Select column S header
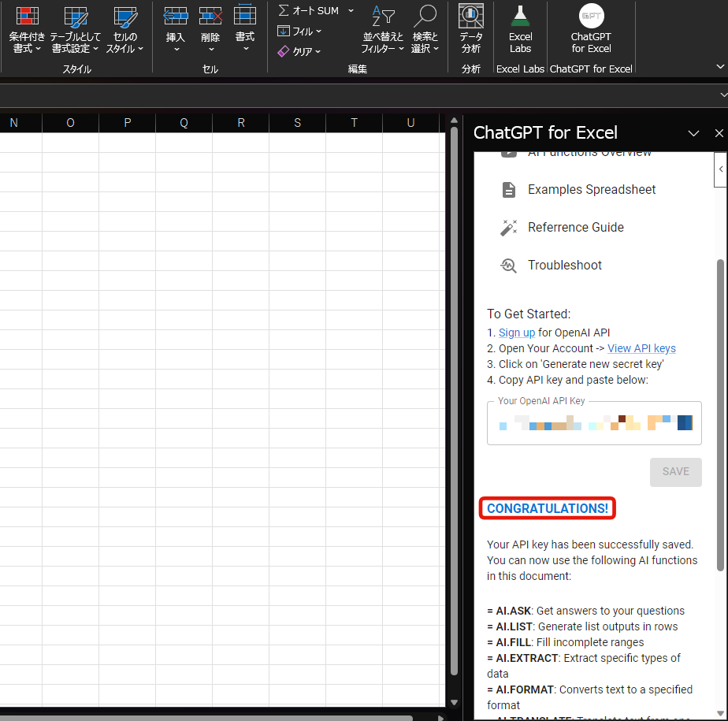 point(297,123)
